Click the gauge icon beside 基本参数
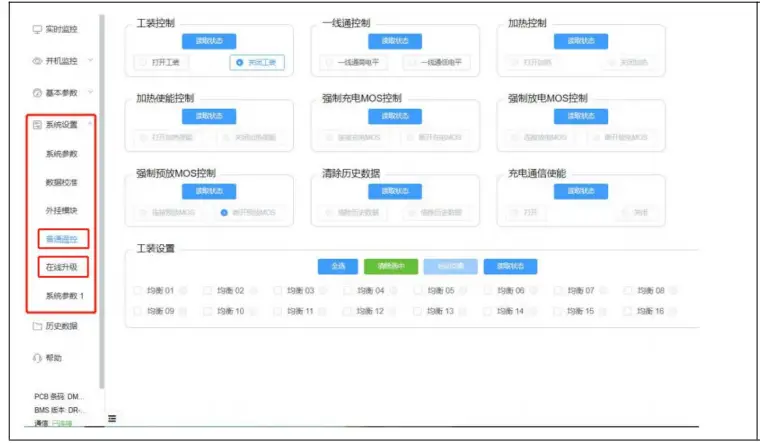 [37, 93]
